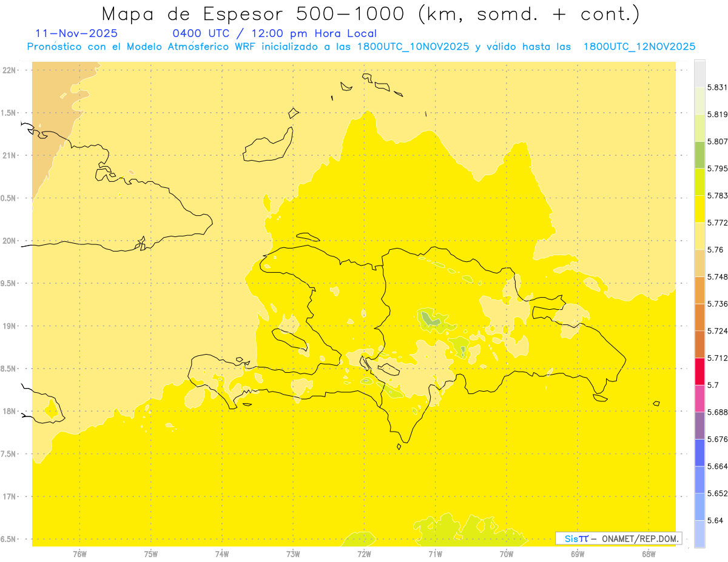Image resolution: width=728 pixels, height=562 pixels.
Task: Click the latitude label '21N'
Action: [10, 155]
